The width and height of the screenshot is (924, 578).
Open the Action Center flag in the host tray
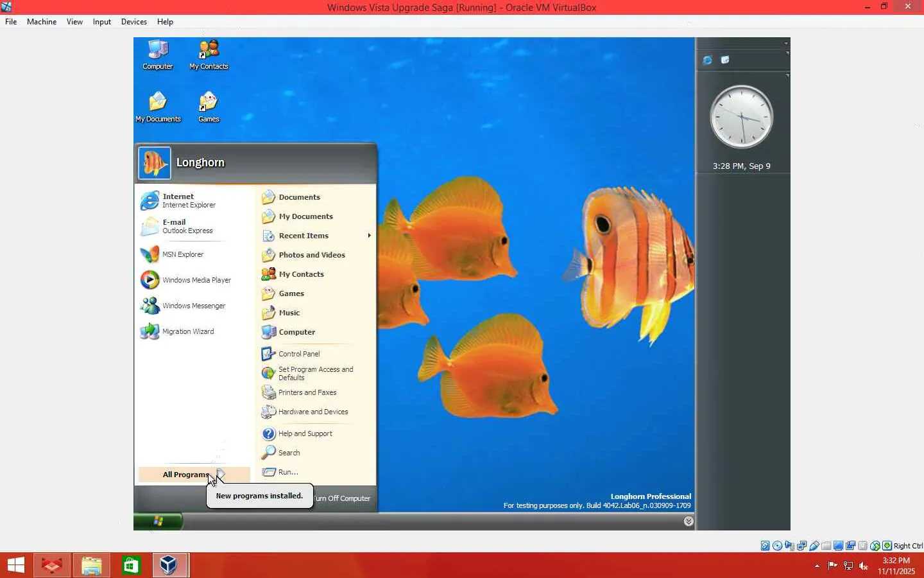tap(833, 566)
